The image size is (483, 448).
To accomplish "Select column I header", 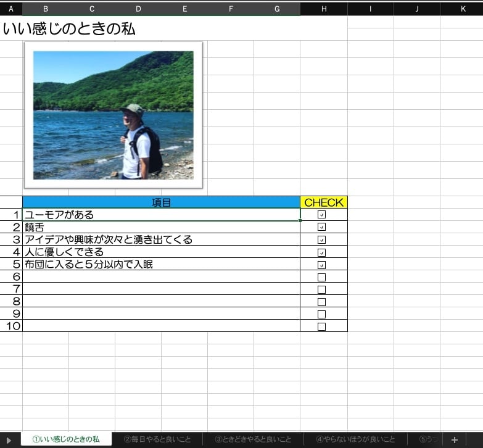I will (371, 9).
